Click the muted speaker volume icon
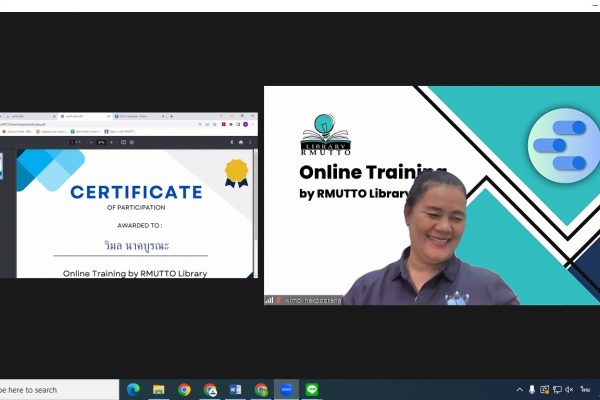 [x=569, y=390]
